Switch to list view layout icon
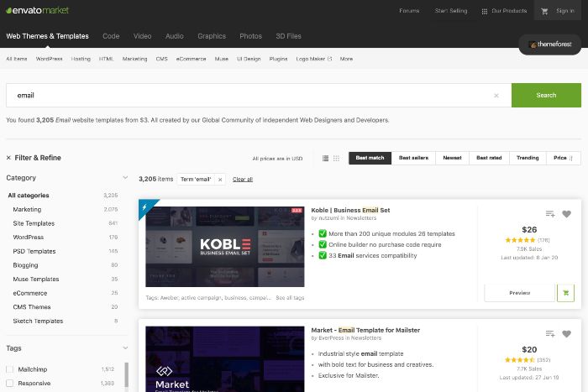 point(325,158)
